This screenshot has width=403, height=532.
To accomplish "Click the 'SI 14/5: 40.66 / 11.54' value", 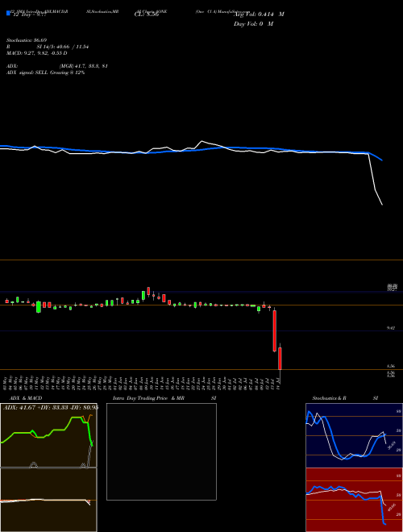I will click(x=63, y=47).
